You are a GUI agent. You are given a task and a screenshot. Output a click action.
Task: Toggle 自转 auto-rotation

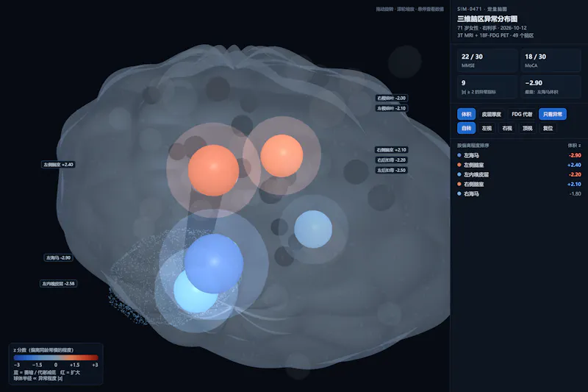click(x=466, y=128)
